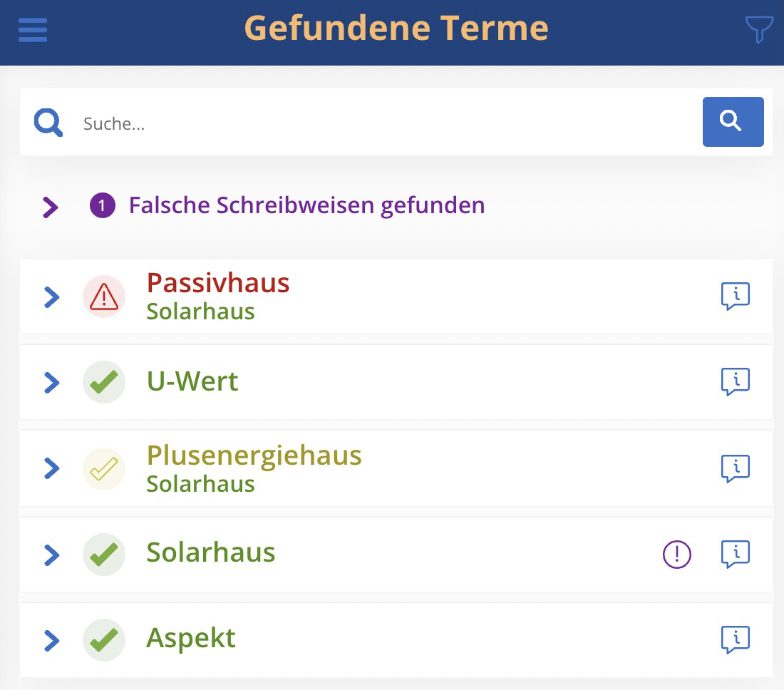
Task: Click the green checkmark beside U-Wert
Action: point(104,382)
